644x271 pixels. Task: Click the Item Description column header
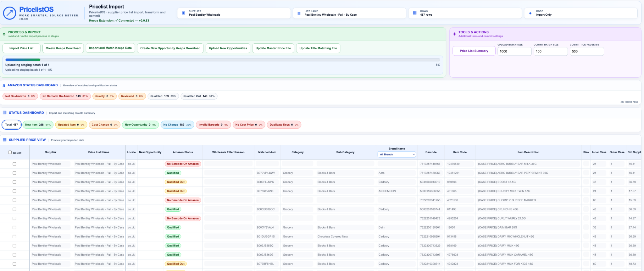[x=528, y=152]
